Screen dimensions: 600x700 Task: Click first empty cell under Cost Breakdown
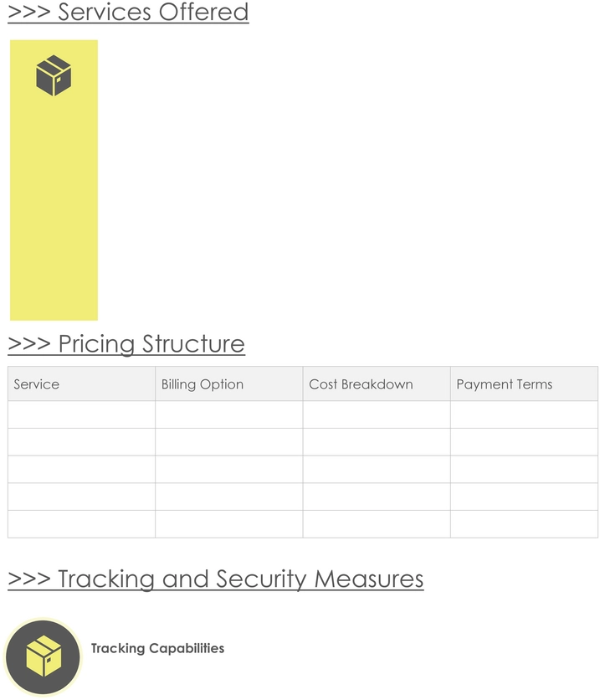tap(377, 414)
